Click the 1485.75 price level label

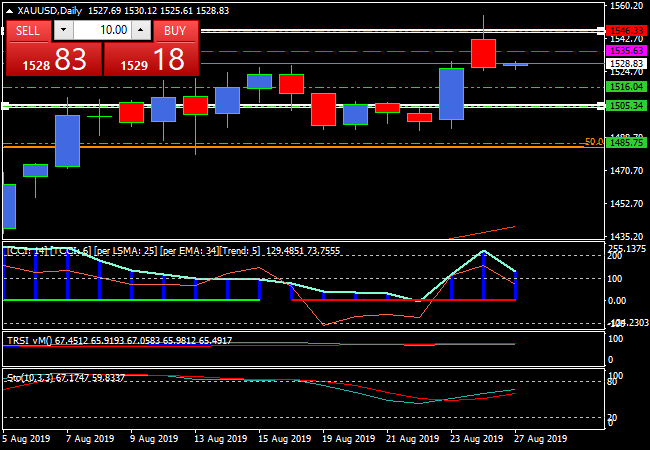pos(626,143)
